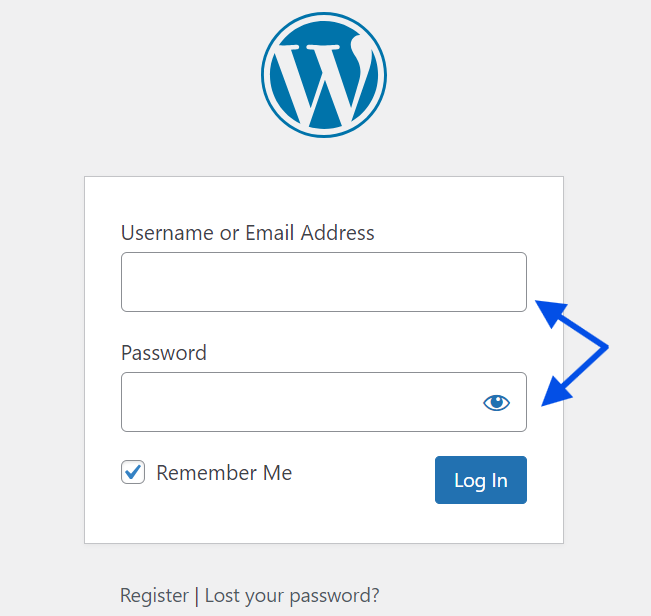Click the Log In button
651x616 pixels.
click(481, 480)
